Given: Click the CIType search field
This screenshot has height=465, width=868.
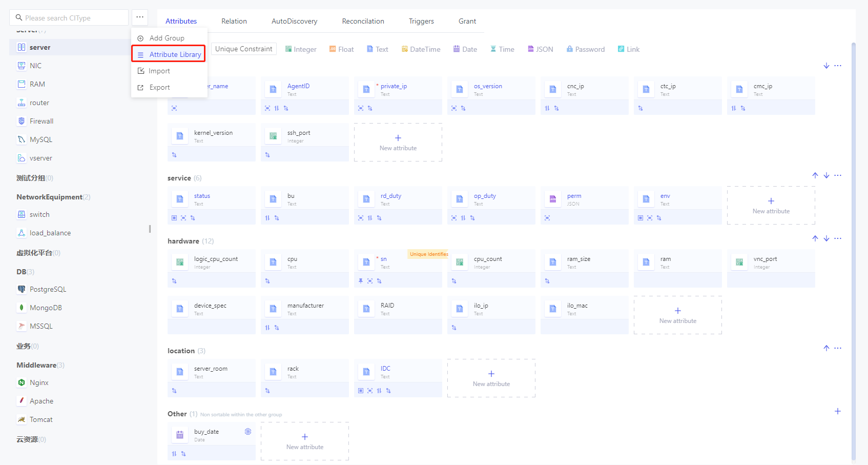Looking at the screenshot, I should pos(69,17).
